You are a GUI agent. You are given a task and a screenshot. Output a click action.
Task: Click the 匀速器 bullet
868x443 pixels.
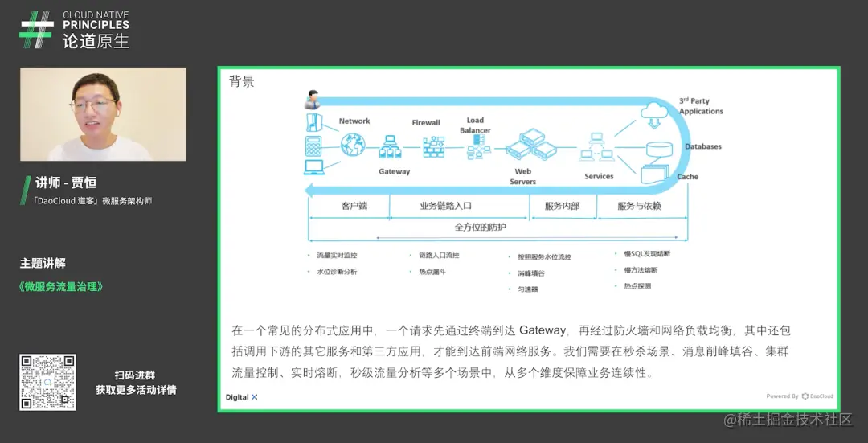[x=528, y=289]
